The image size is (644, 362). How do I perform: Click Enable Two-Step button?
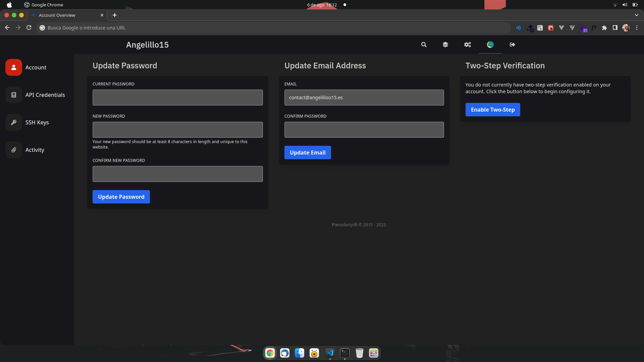point(493,110)
